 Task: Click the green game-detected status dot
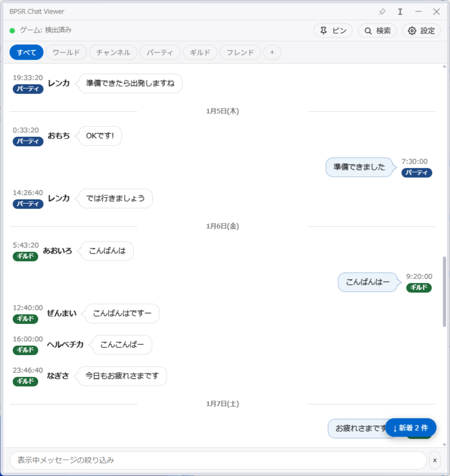pyautogui.click(x=12, y=31)
